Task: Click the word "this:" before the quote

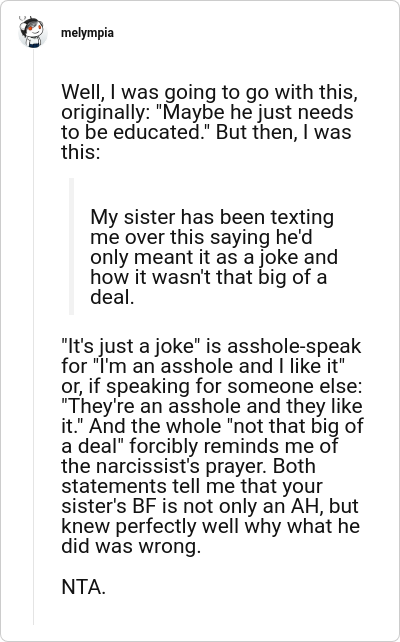Action: [81, 152]
